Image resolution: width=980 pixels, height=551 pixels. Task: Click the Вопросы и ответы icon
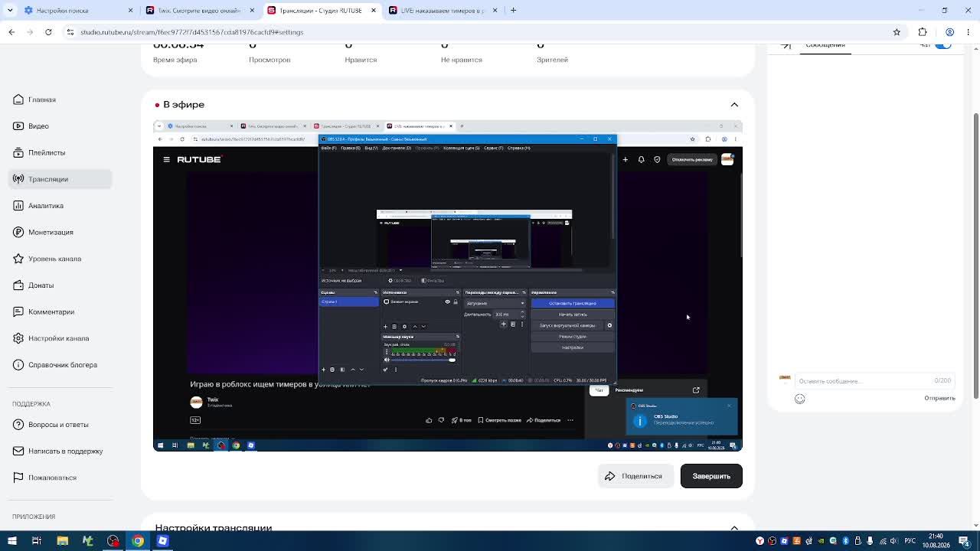(18, 425)
